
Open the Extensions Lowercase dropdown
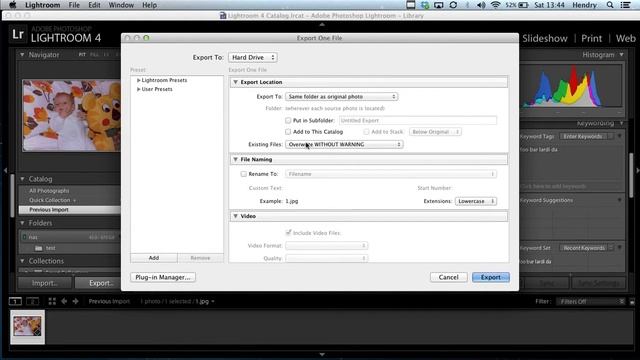coord(476,201)
